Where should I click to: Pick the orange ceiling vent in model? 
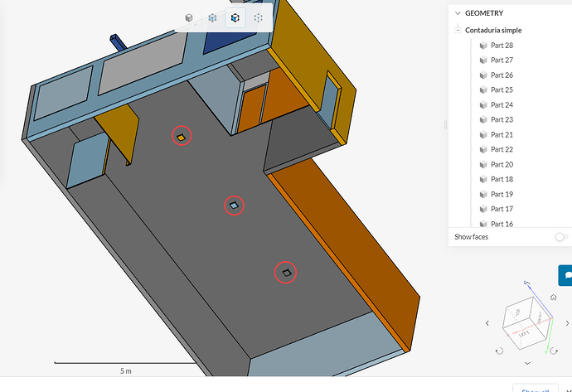tap(182, 137)
